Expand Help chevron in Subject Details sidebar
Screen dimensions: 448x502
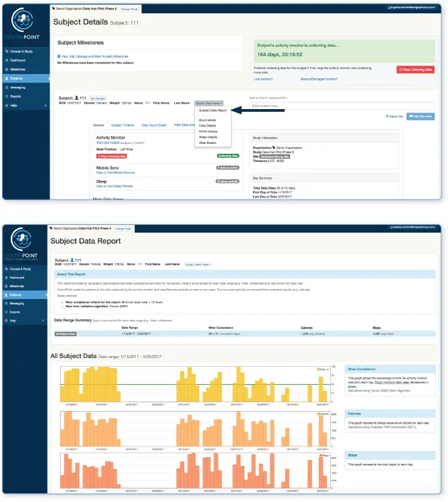[45, 105]
